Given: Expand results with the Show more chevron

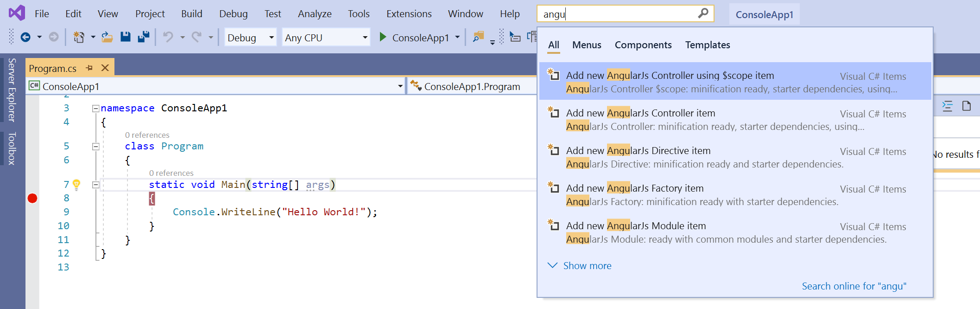Looking at the screenshot, I should tap(552, 265).
